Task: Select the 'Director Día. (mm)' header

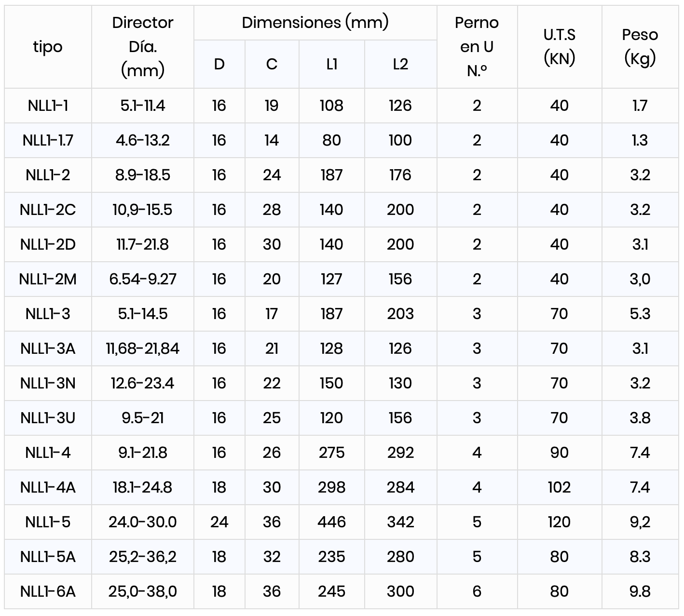Action: coord(143,47)
